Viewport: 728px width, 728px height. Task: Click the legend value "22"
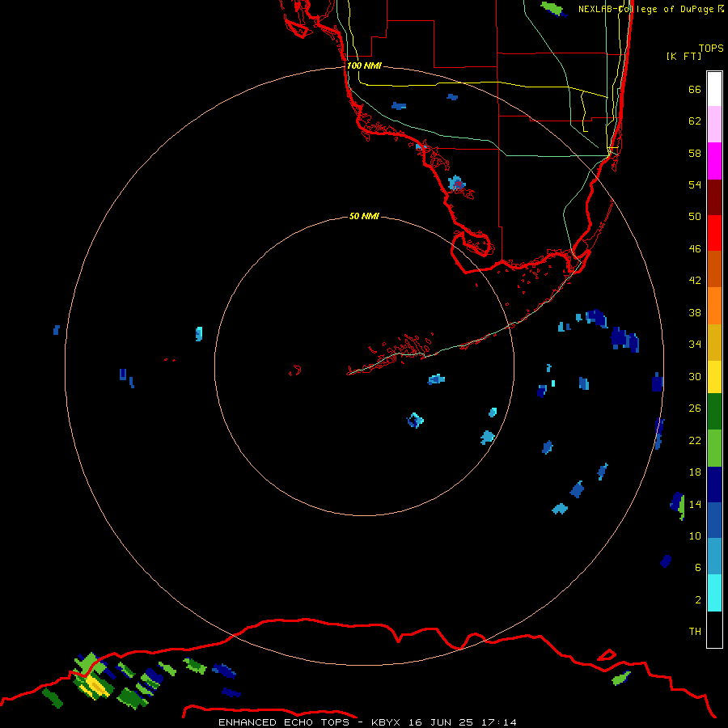tap(695, 440)
